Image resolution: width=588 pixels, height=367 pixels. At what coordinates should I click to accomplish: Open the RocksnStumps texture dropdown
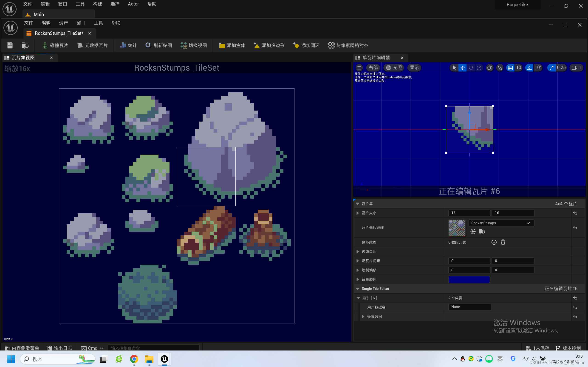[501, 223]
